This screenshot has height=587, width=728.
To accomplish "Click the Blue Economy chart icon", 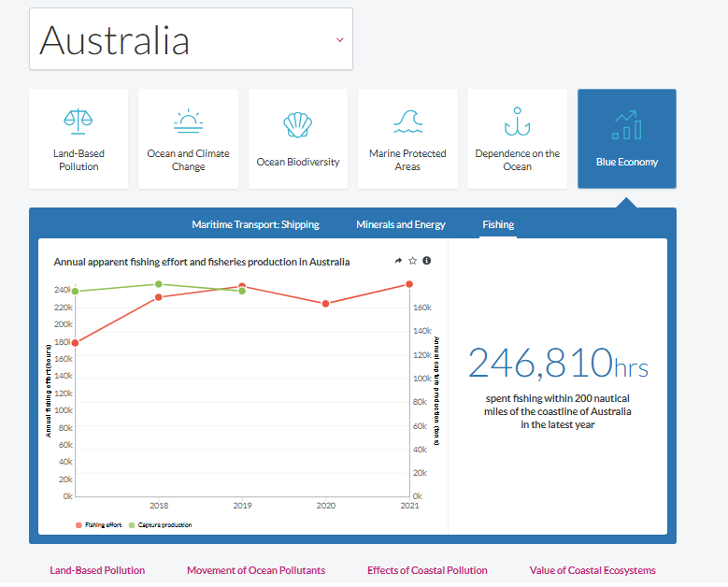I will (x=627, y=125).
